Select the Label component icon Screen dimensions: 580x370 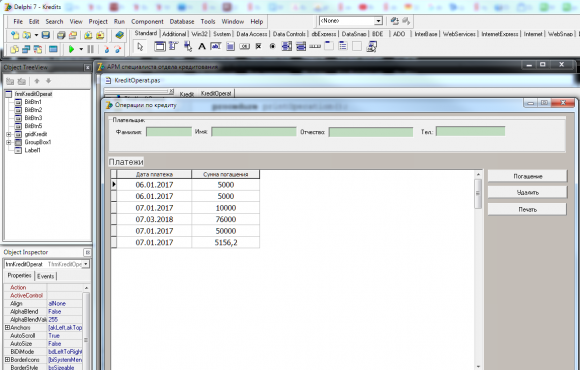(202, 47)
